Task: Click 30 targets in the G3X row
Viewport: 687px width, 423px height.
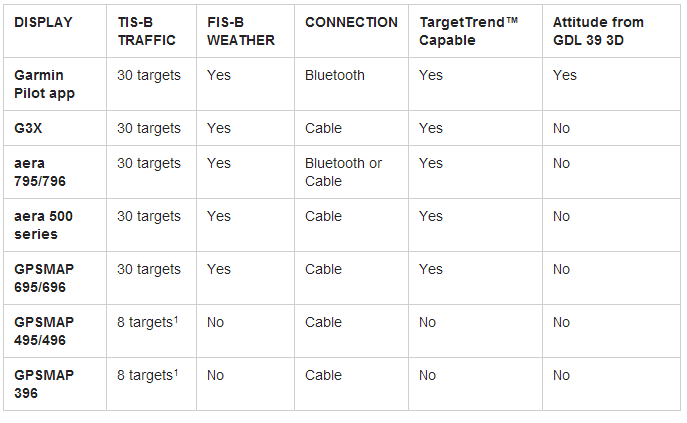Action: (x=149, y=128)
